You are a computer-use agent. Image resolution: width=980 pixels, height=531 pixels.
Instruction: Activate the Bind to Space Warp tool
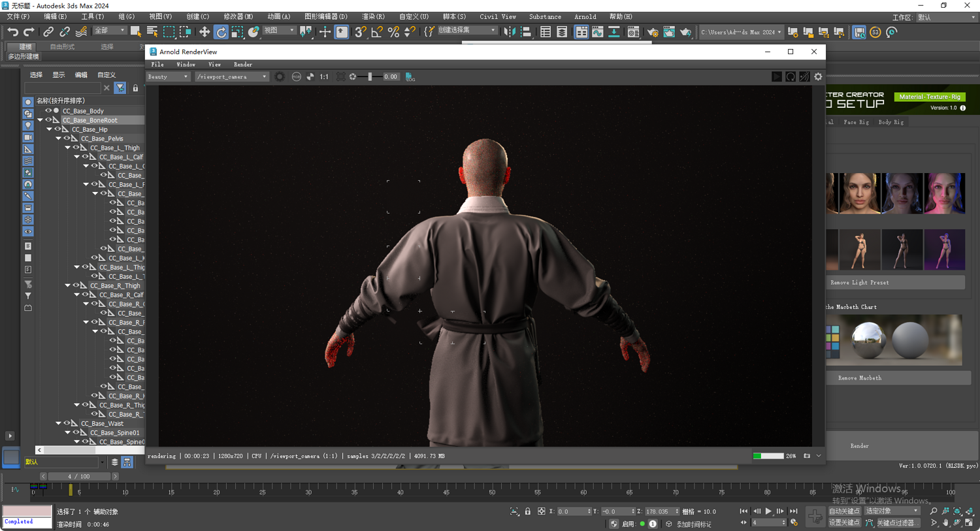coord(81,32)
